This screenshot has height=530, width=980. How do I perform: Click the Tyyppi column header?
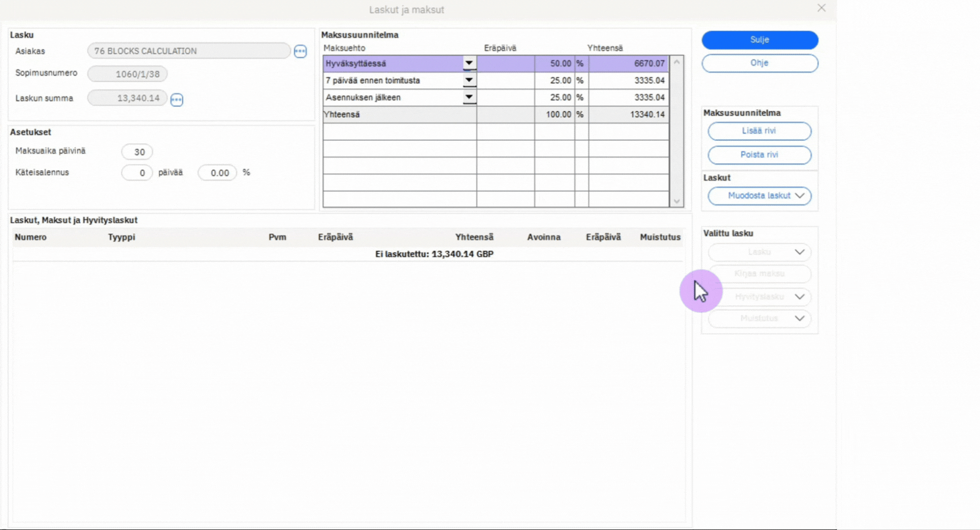121,237
